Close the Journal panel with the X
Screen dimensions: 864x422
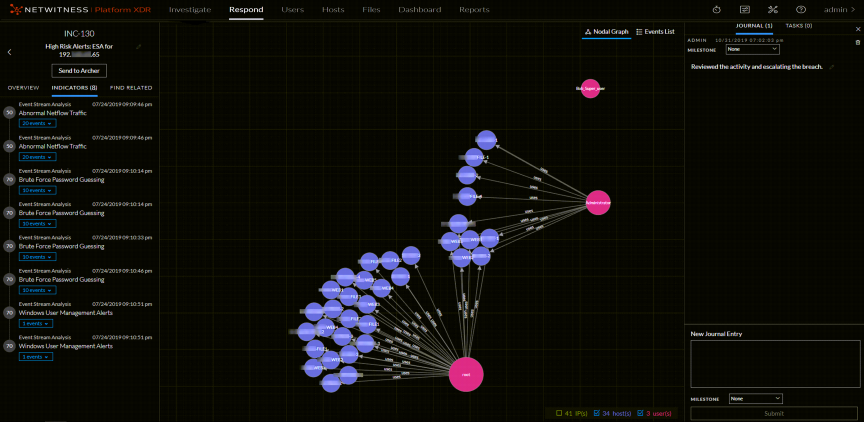pyautogui.click(x=857, y=28)
